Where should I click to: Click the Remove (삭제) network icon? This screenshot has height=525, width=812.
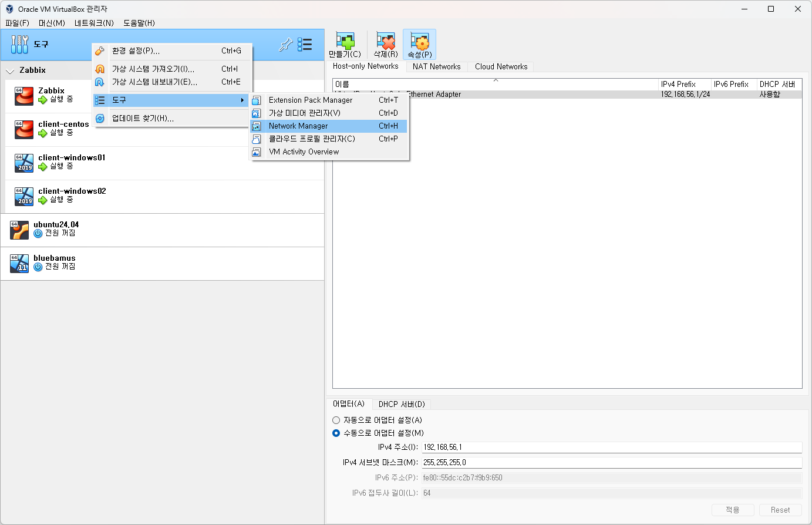click(x=386, y=41)
